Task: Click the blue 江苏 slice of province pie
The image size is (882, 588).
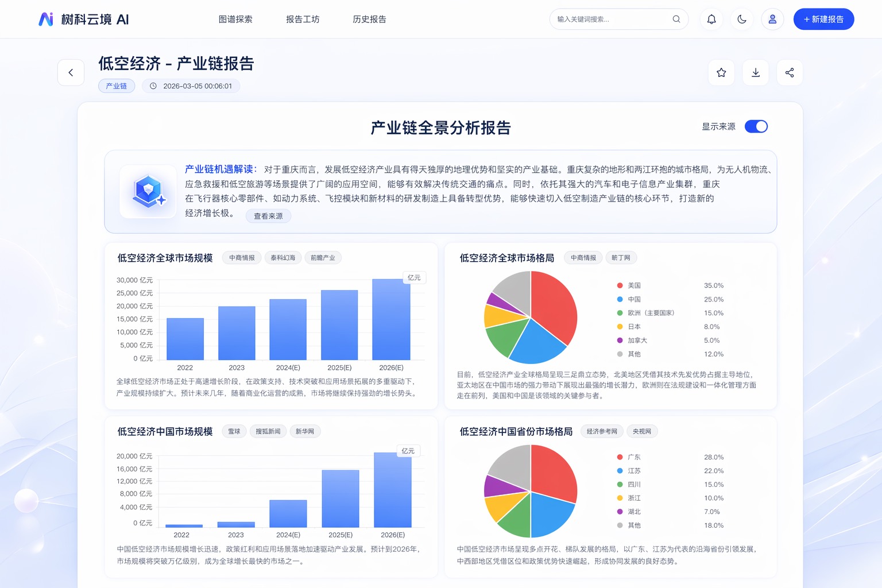Action: tap(550, 513)
